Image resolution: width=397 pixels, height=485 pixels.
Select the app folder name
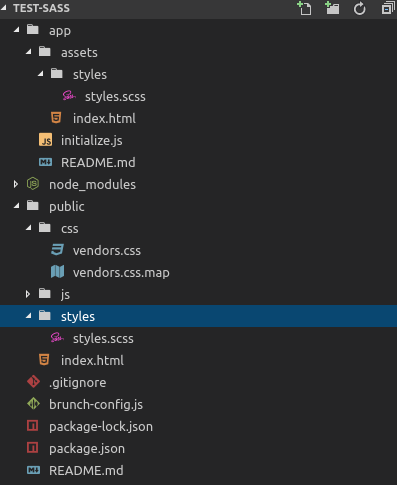(x=60, y=31)
